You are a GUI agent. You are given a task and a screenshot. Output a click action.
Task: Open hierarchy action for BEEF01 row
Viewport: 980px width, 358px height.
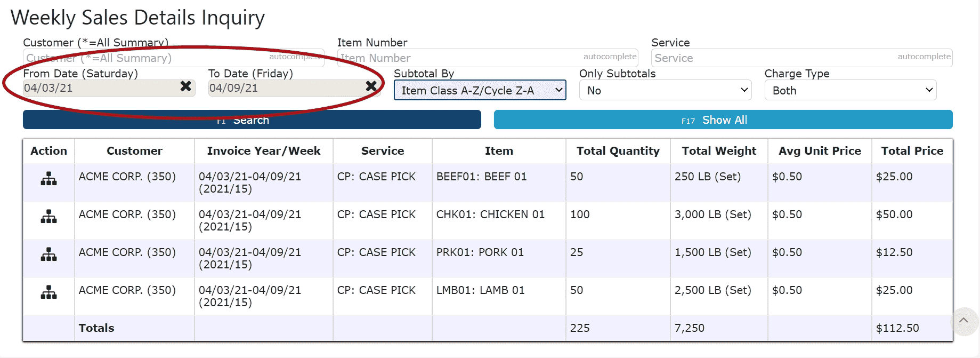click(48, 179)
